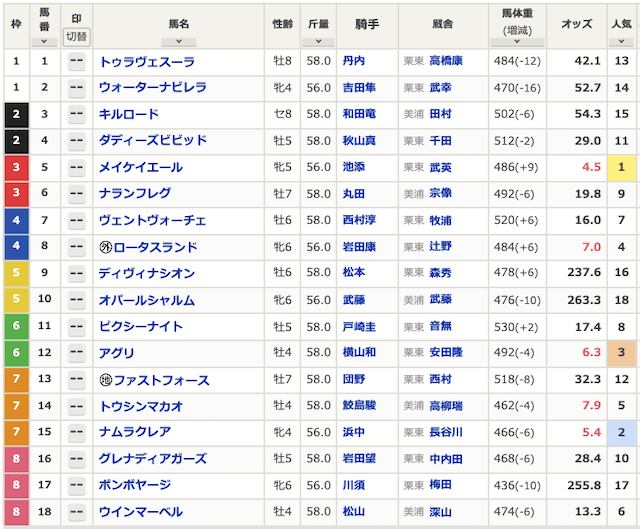Select the blue second-favorite popularity cell
Image resolution: width=640 pixels, height=529 pixels.
click(x=621, y=432)
